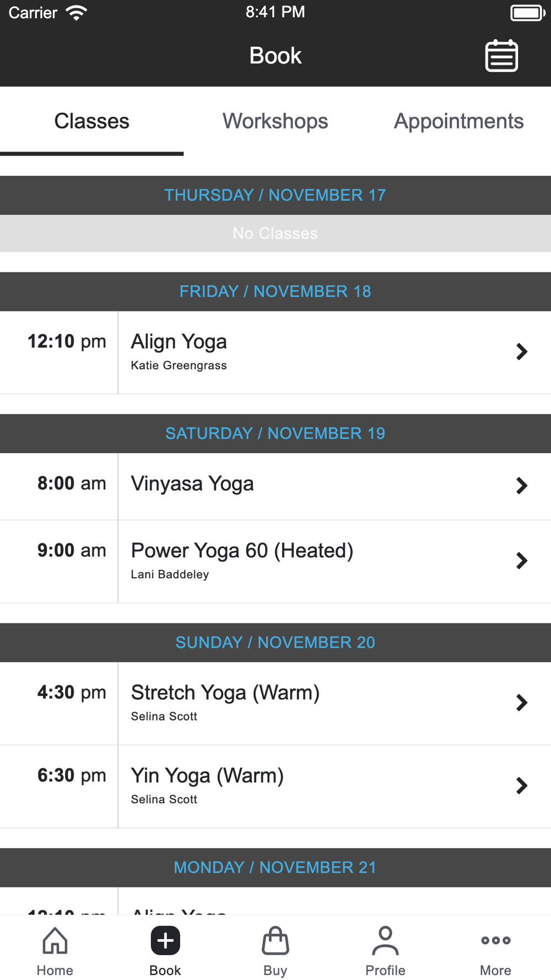The width and height of the screenshot is (551, 980).
Task: Select the 8:00 am time slot
Action: (x=72, y=483)
